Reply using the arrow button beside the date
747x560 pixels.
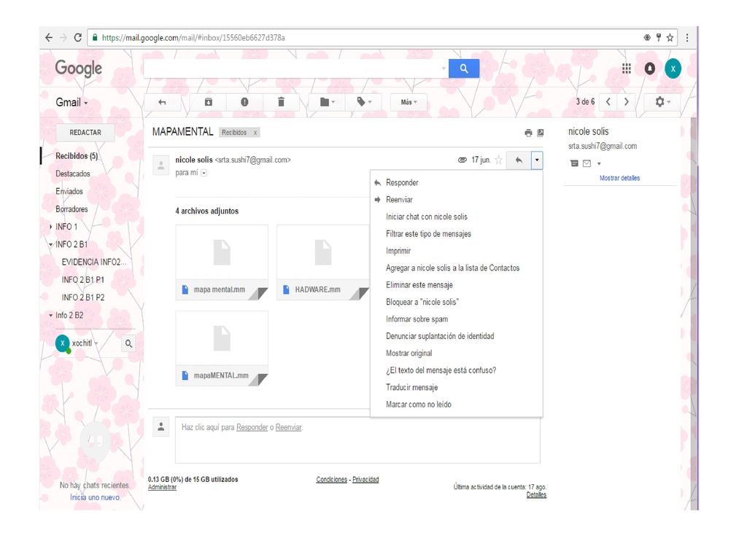coord(519,160)
